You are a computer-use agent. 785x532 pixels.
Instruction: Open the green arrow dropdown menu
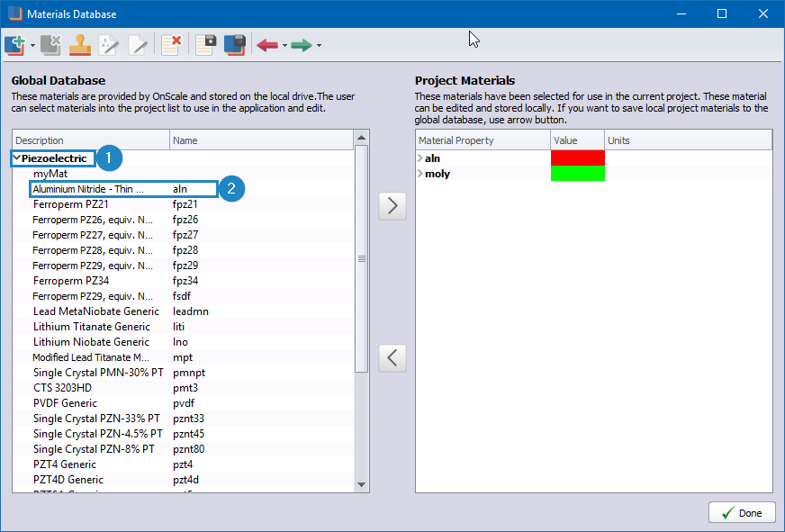[x=319, y=46]
